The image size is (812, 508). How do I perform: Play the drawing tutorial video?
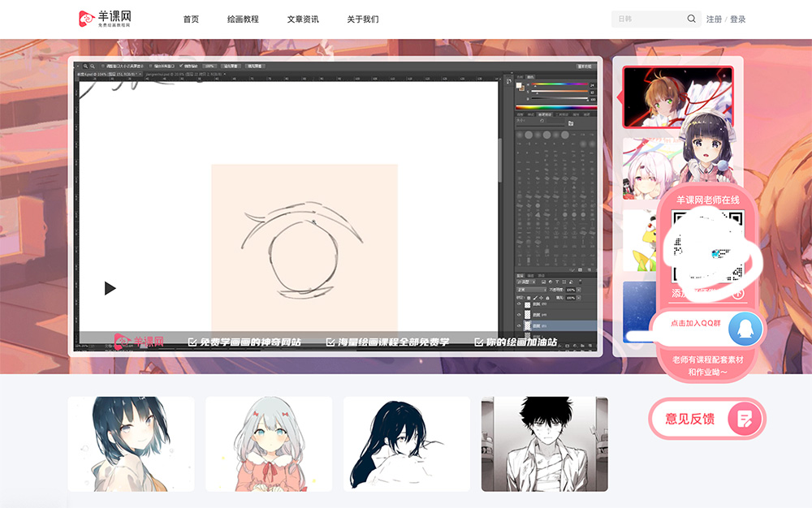pyautogui.click(x=110, y=288)
